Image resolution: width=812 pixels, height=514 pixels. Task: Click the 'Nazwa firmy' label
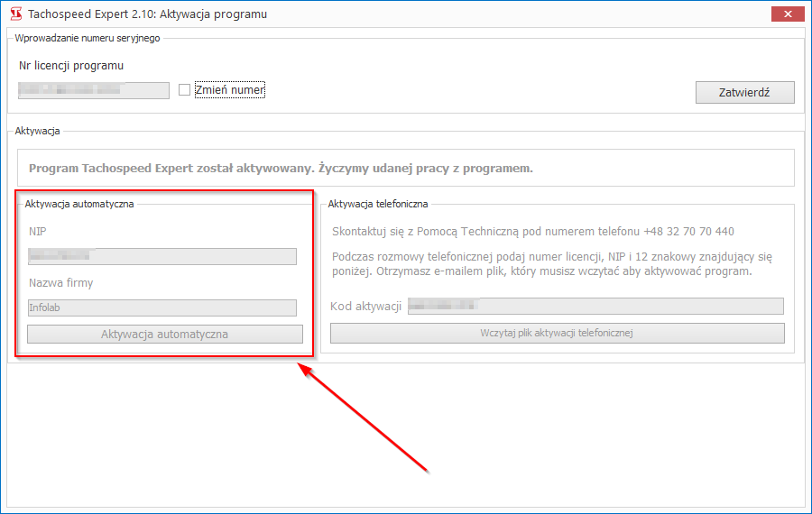click(60, 282)
